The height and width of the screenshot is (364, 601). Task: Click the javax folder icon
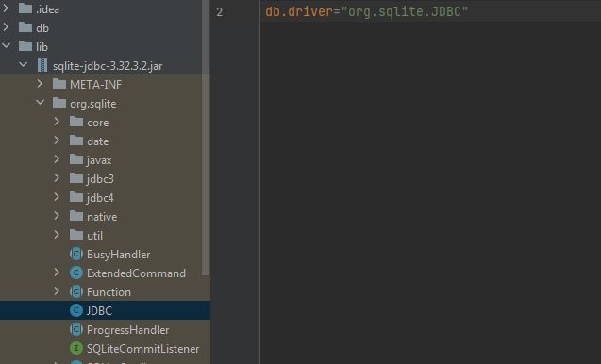(76, 159)
